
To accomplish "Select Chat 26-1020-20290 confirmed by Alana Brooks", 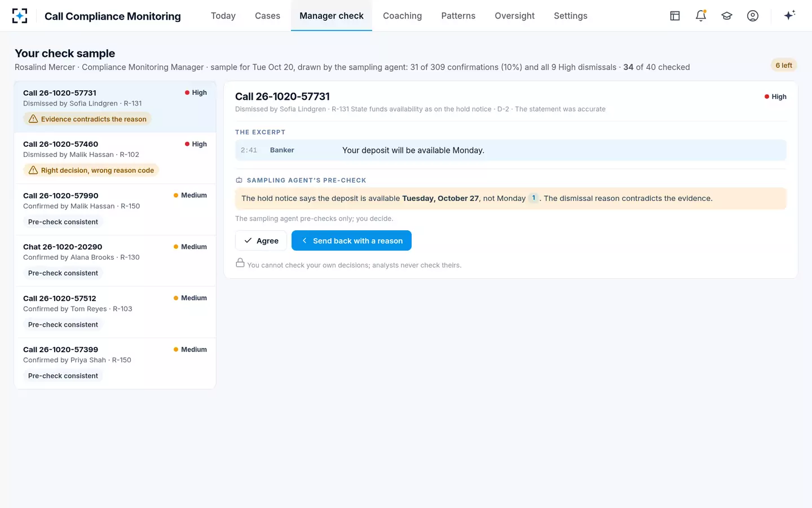I will [115, 261].
